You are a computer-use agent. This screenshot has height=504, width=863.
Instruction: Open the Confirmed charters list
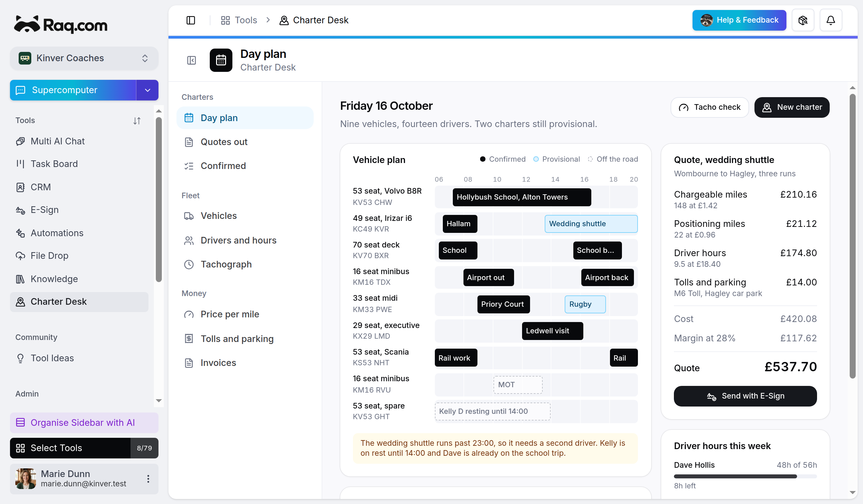point(245,166)
